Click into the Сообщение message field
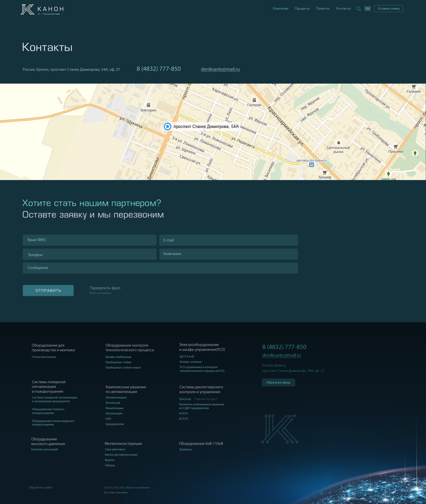This screenshot has width=426, height=504. click(x=160, y=268)
